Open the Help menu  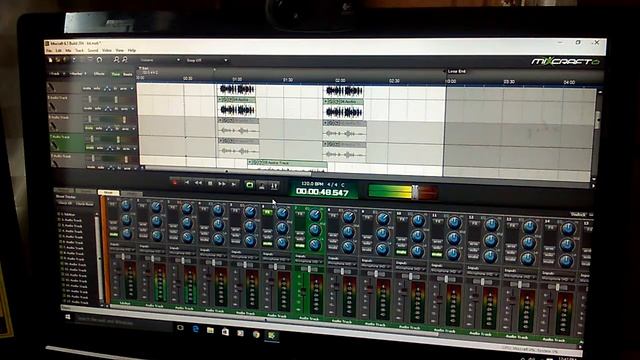pyautogui.click(x=131, y=50)
